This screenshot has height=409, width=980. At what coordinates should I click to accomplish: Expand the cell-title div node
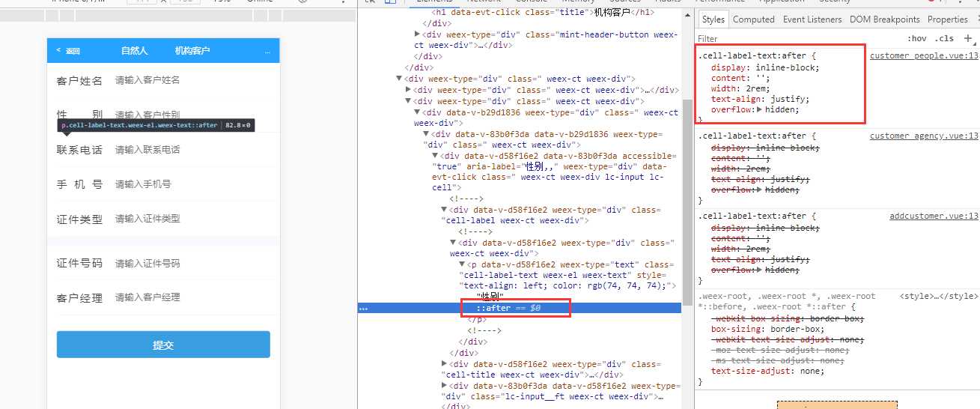[x=445, y=364]
